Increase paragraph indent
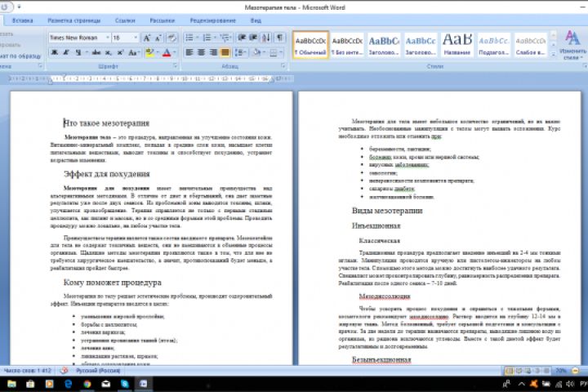The width and height of the screenshot is (588, 392). point(253,38)
